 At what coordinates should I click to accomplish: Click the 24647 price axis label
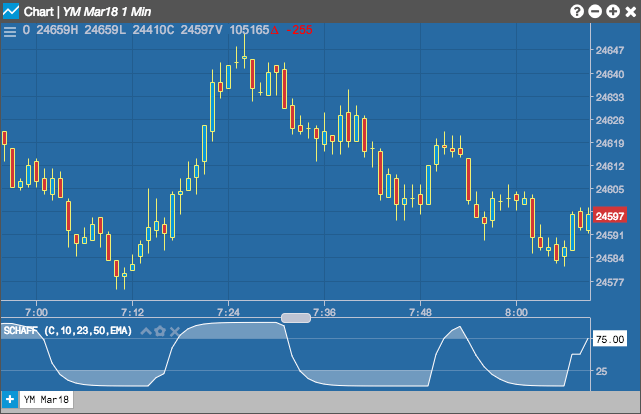tap(610, 50)
